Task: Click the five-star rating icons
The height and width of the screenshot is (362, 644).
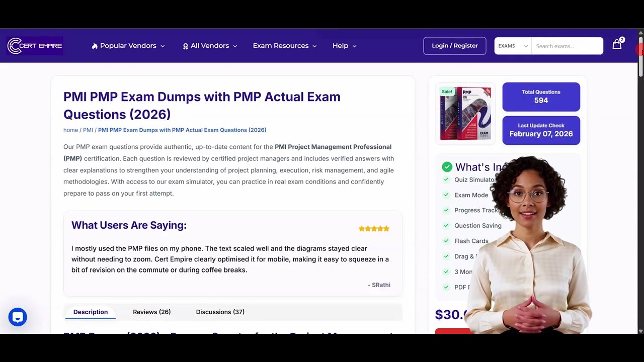Action: (x=374, y=229)
